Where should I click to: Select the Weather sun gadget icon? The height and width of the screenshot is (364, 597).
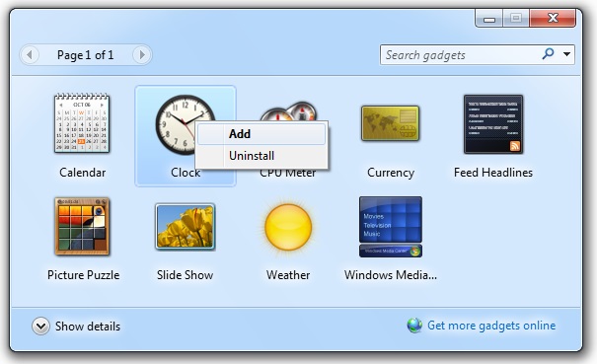pos(288,227)
